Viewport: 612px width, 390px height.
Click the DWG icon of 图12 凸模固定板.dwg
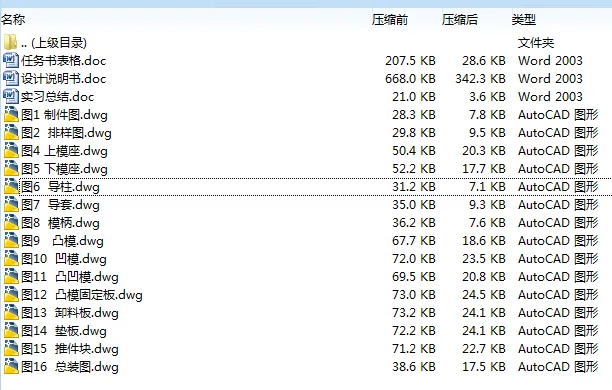coord(11,294)
